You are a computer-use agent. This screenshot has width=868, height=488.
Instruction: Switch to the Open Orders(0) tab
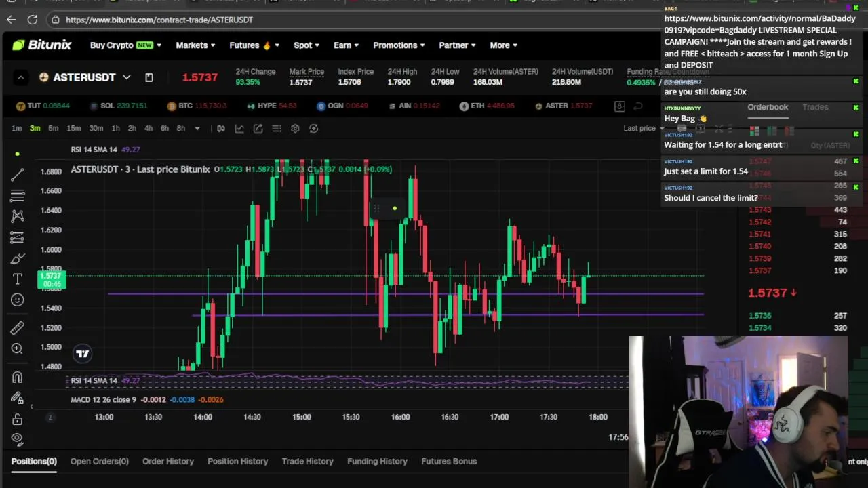(99, 462)
